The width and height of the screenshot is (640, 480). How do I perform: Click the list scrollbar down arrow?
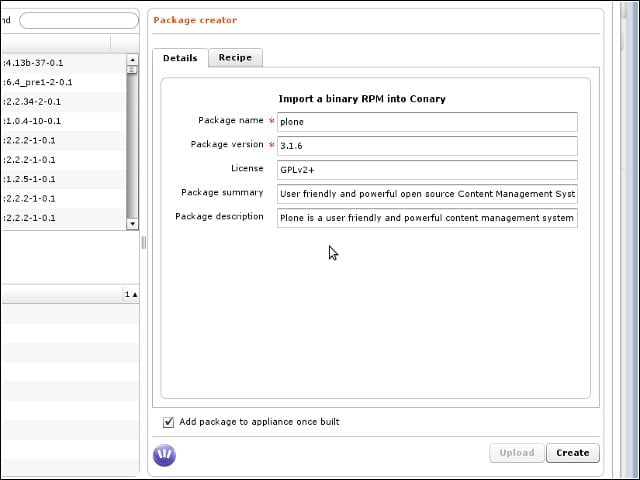coord(132,224)
